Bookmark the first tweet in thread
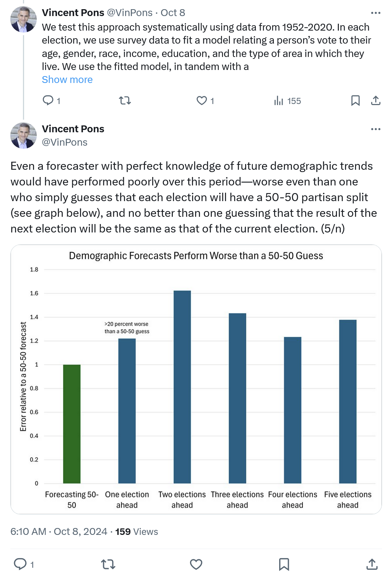 pyautogui.click(x=355, y=101)
